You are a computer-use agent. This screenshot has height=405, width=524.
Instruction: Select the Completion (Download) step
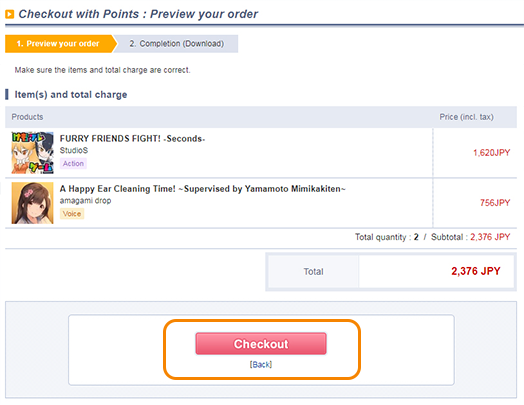tap(176, 44)
